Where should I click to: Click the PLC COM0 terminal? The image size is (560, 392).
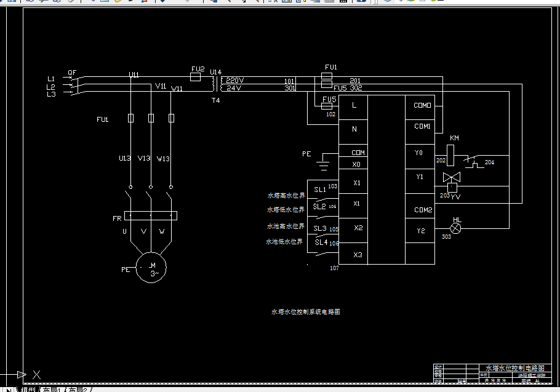[420, 107]
